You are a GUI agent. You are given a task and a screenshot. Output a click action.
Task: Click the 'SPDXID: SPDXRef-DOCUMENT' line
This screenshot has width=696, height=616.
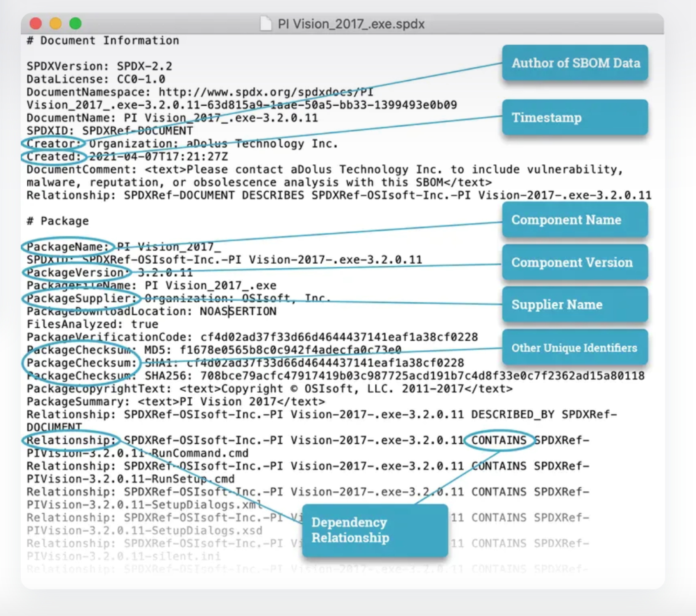coord(110,131)
